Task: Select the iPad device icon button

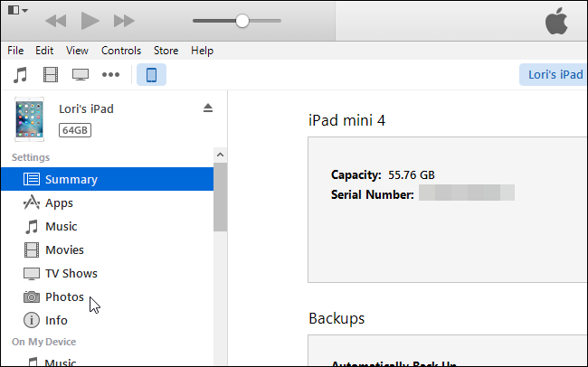Action: pyautogui.click(x=151, y=74)
